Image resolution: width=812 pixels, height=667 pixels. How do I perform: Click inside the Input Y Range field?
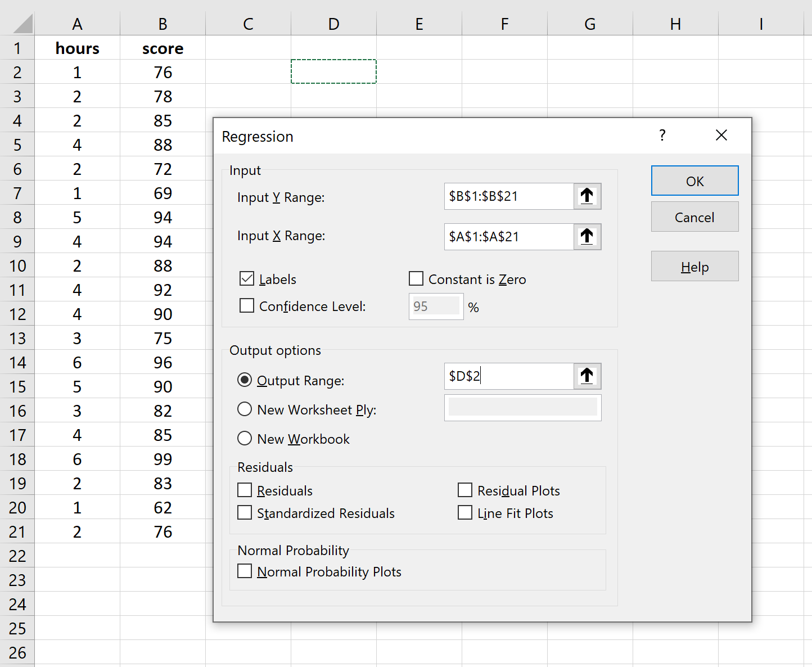coord(508,196)
